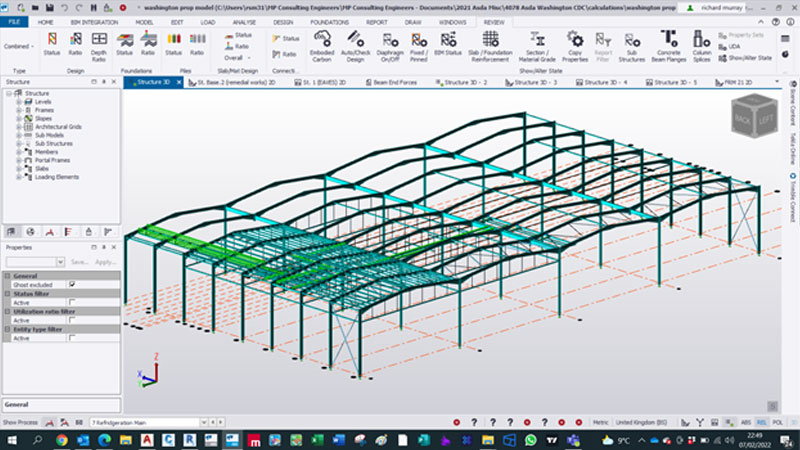The height and width of the screenshot is (450, 800).
Task: Expand the Architectural Grids tree node
Action: 18,128
